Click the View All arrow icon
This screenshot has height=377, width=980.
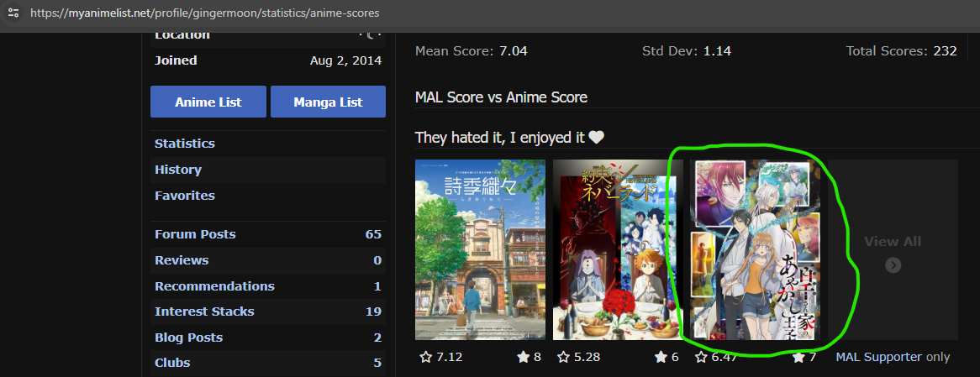coord(893,265)
